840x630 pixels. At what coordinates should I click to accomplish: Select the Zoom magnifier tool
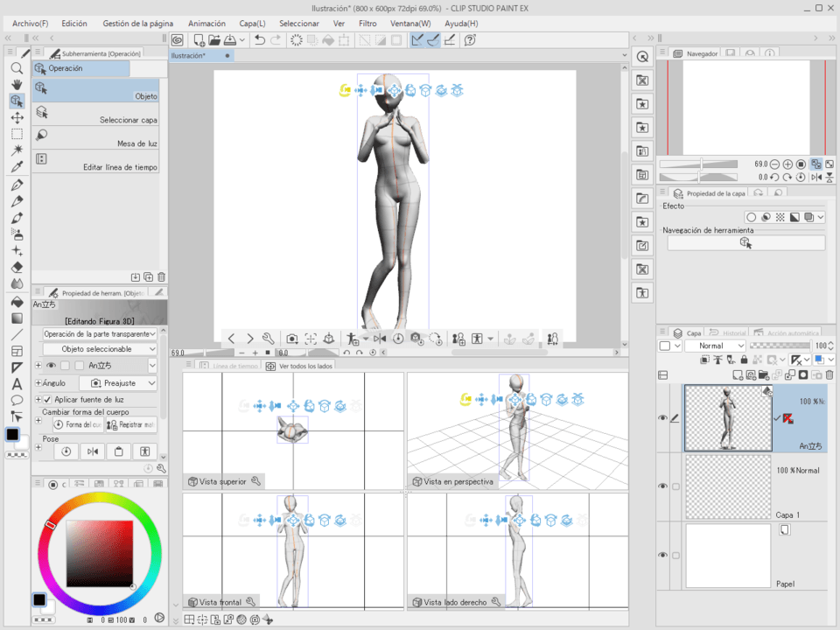pyautogui.click(x=17, y=68)
